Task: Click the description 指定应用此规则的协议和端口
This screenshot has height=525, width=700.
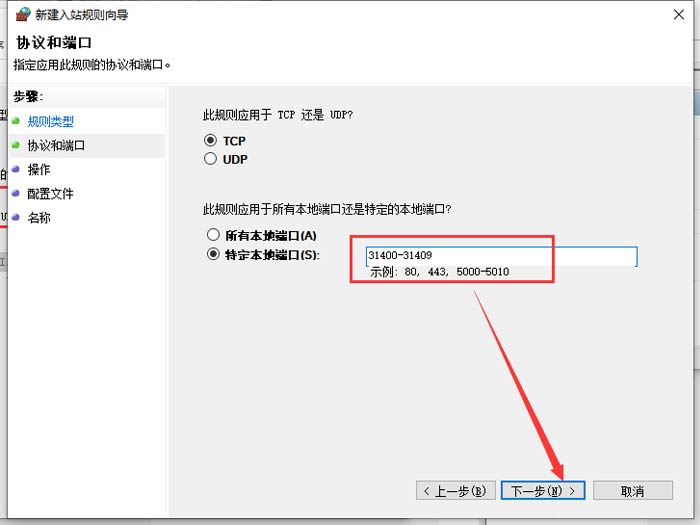Action: 92,65
